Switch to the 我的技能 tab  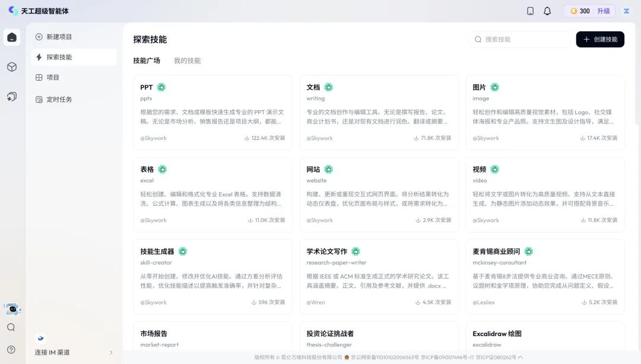point(187,60)
